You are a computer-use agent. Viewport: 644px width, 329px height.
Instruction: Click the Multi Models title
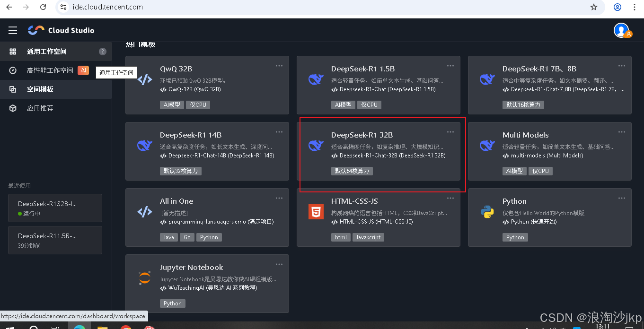coord(526,135)
